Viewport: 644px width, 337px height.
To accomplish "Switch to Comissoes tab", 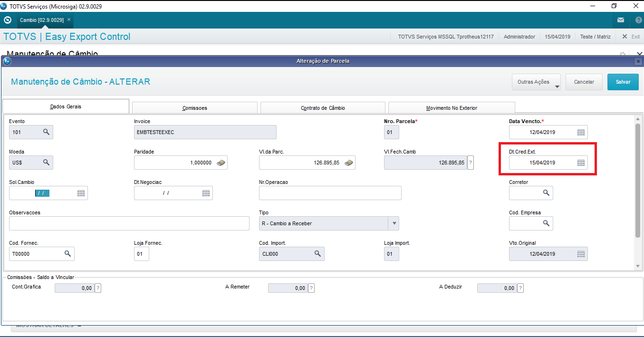I will pyautogui.click(x=195, y=108).
